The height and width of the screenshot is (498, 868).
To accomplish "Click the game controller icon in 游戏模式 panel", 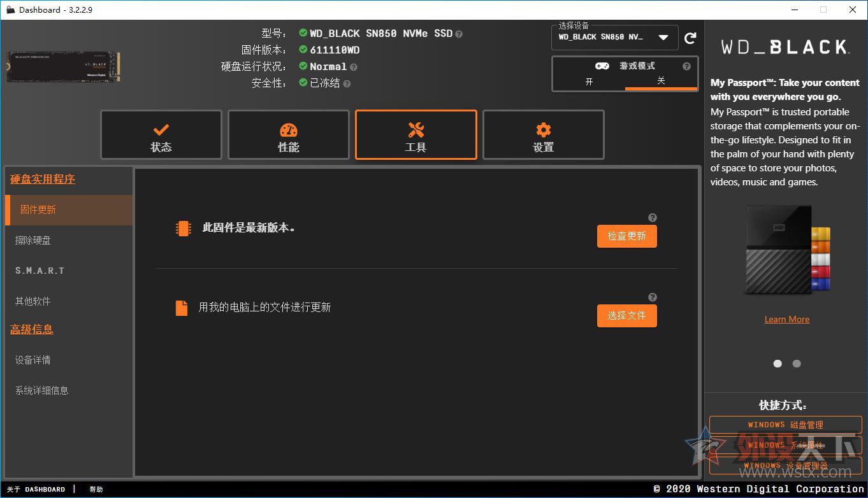I will [x=602, y=66].
